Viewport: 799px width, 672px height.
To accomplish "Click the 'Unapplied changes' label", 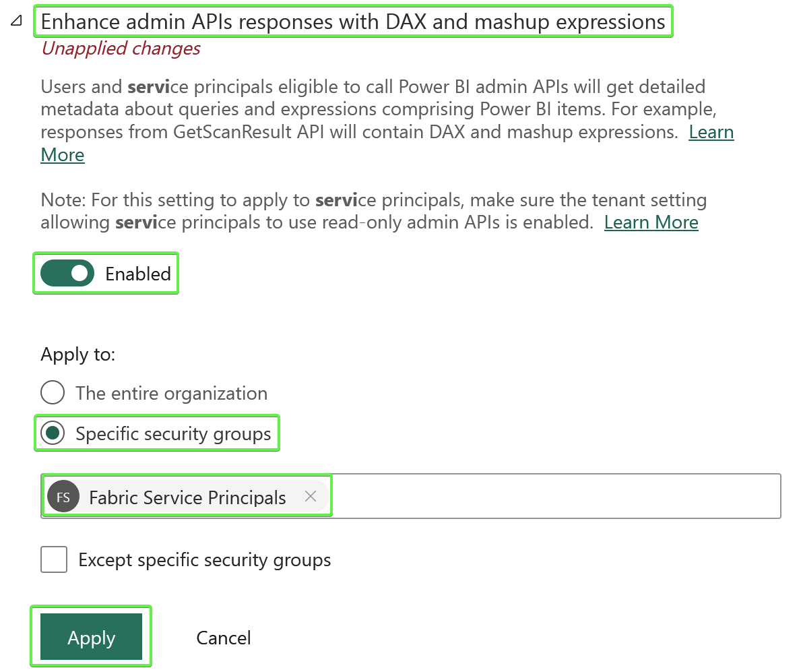I will (121, 48).
